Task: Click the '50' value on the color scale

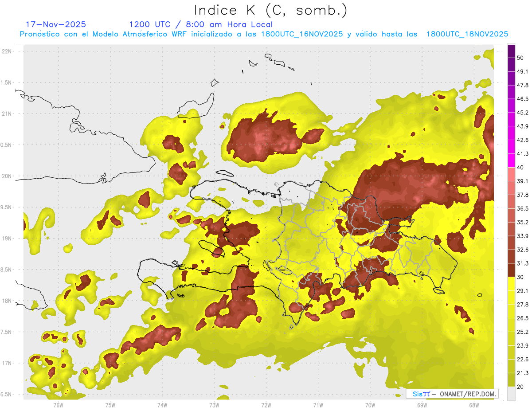Action: coord(521,58)
